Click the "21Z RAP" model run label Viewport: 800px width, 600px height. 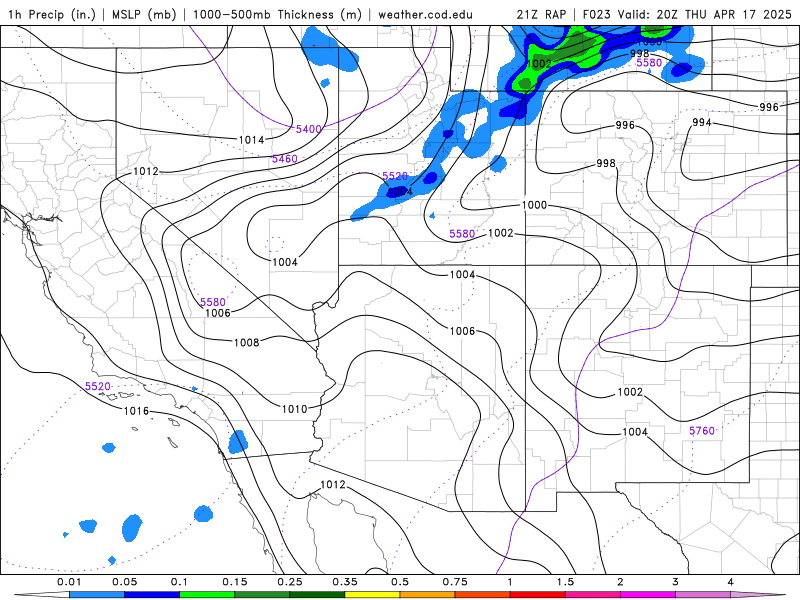coord(541,14)
